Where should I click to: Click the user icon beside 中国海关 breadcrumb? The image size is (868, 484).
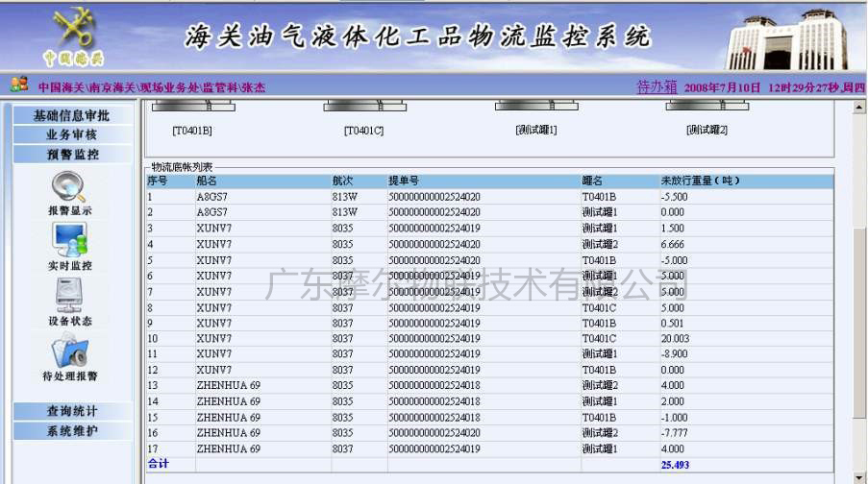pos(19,85)
